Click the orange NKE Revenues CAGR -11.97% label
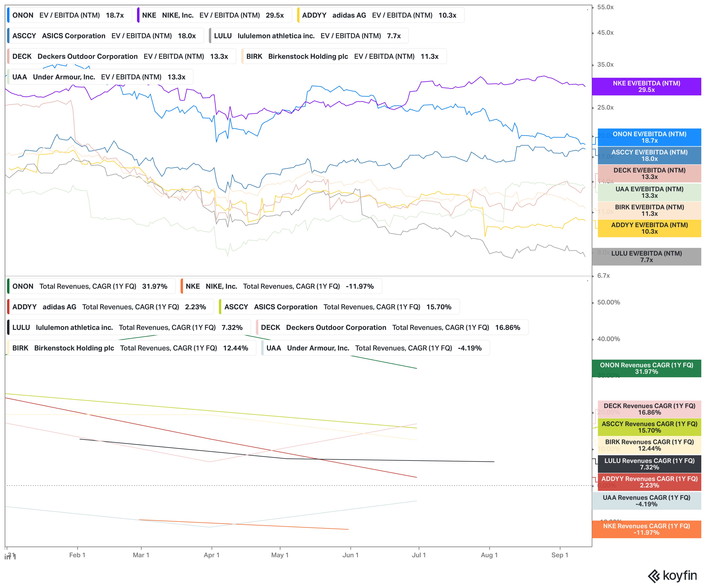 coord(646,529)
